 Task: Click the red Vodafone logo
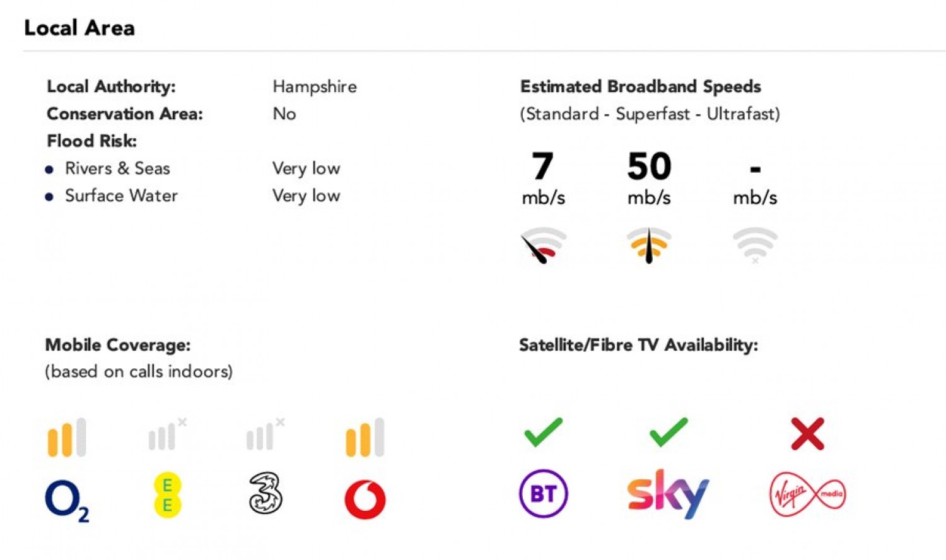click(365, 499)
